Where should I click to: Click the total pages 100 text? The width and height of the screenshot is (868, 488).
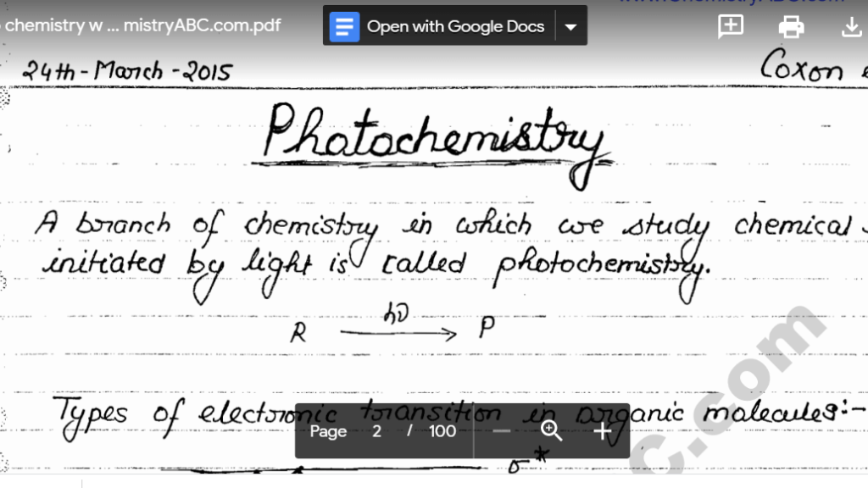tap(442, 431)
